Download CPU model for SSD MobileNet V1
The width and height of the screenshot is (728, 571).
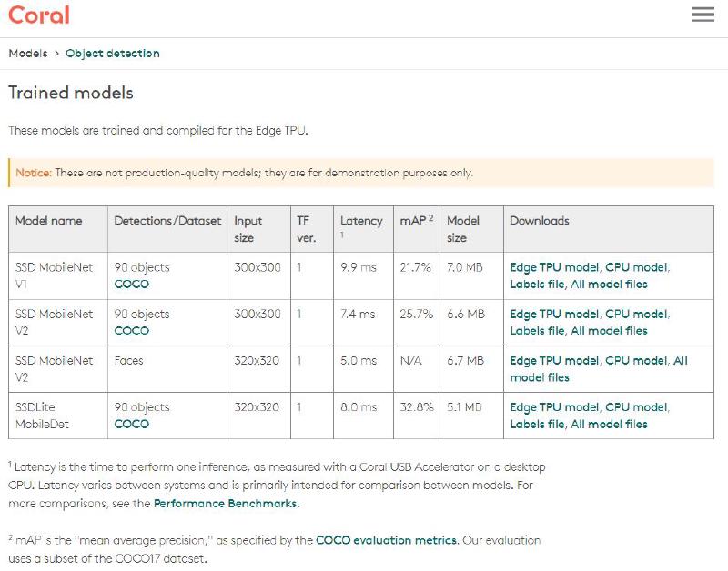point(636,267)
